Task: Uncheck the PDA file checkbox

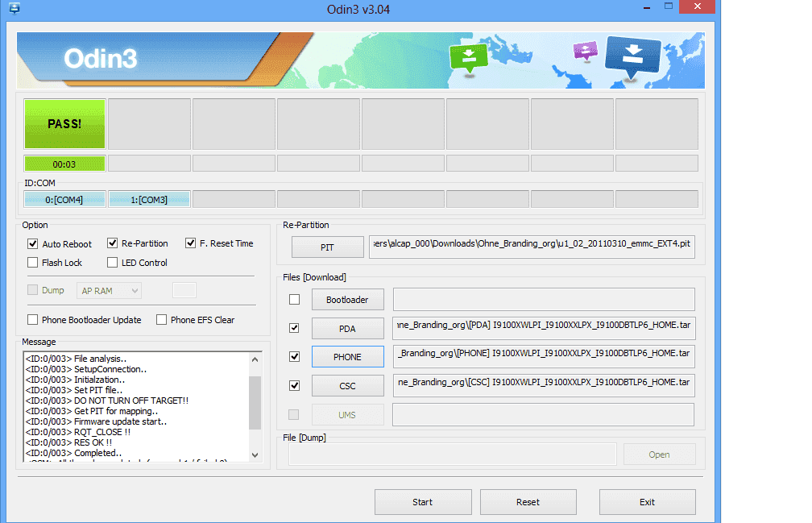Action: 295,328
